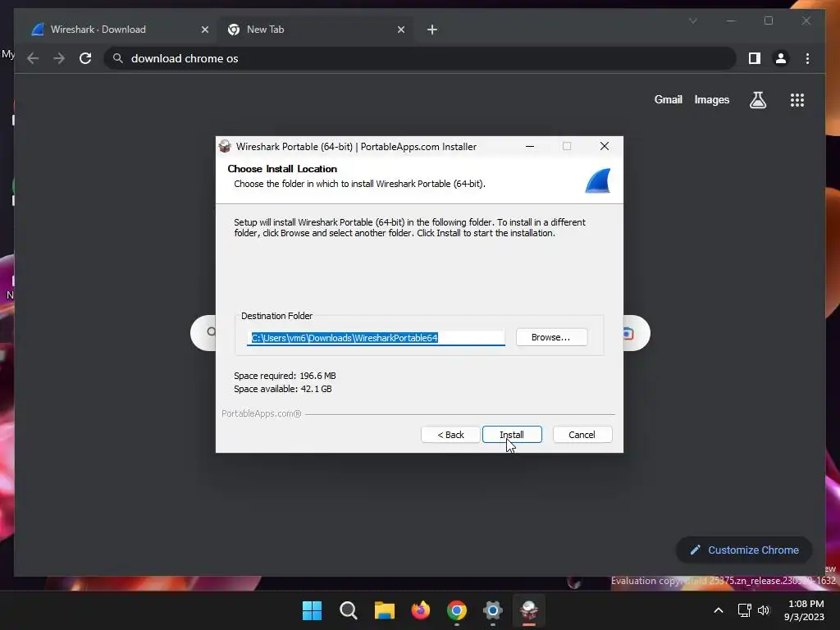Open the clock showing 1:08 PM
Screen dimensions: 840x630
tap(804, 610)
